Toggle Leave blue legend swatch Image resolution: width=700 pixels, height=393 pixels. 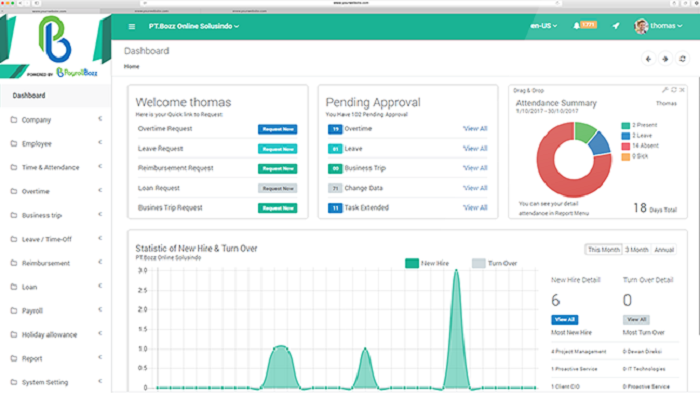(625, 136)
